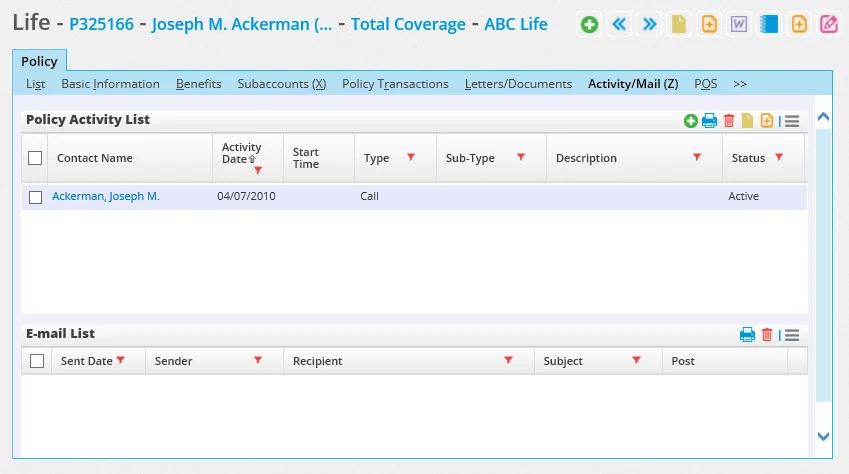Click the scroll down arrow on the right scrollbar
The image size is (849, 474).
[x=823, y=436]
